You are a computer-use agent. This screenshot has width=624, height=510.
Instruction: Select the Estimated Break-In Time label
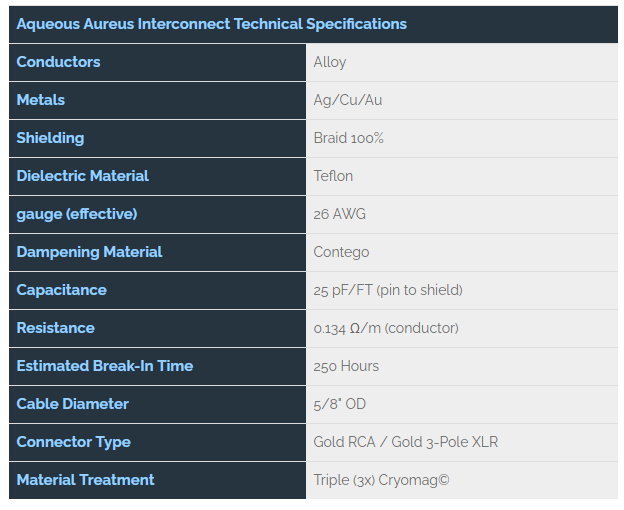pyautogui.click(x=105, y=366)
